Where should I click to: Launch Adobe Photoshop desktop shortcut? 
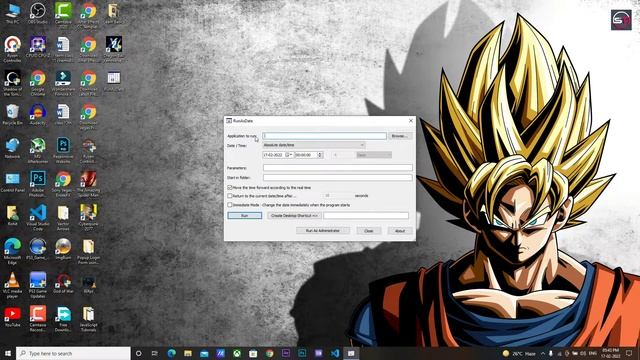(x=38, y=184)
